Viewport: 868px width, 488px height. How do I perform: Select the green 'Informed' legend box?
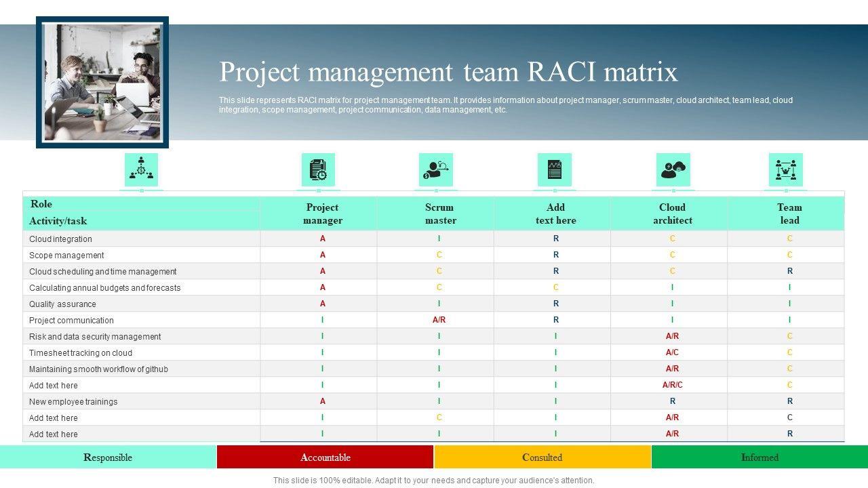click(759, 457)
